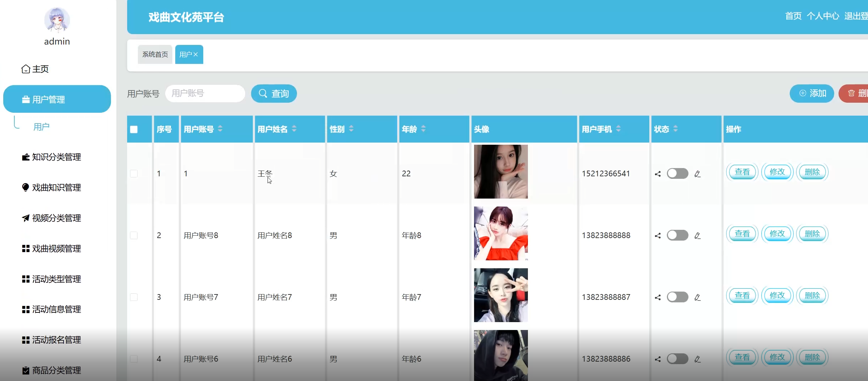
Task: Check the row checkbox for 用户账号8
Action: 134,235
